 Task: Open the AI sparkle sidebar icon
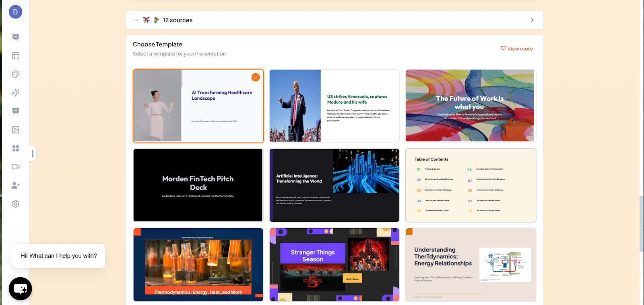(x=16, y=93)
